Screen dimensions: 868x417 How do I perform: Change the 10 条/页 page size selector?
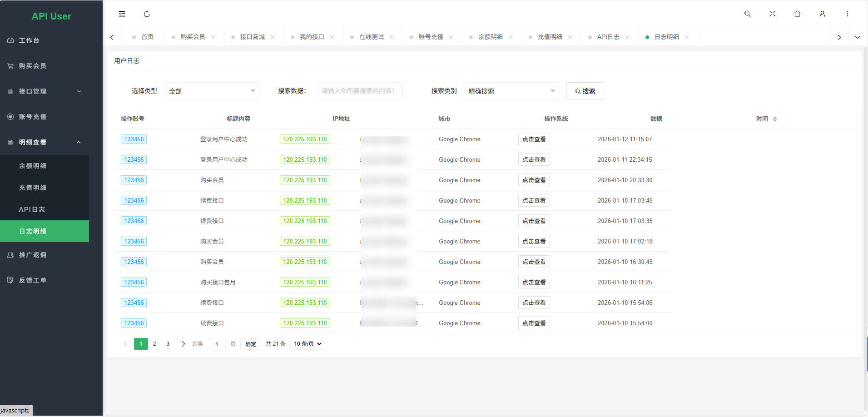308,344
